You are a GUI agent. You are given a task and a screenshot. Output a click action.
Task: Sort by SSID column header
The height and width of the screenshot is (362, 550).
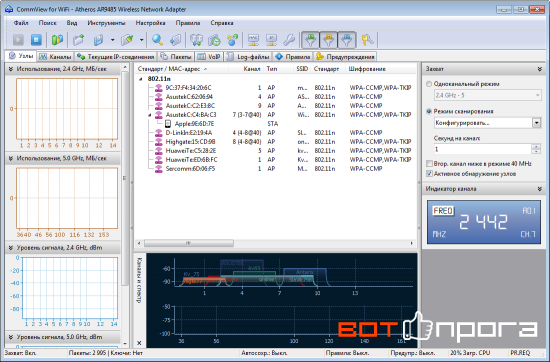tap(302, 69)
